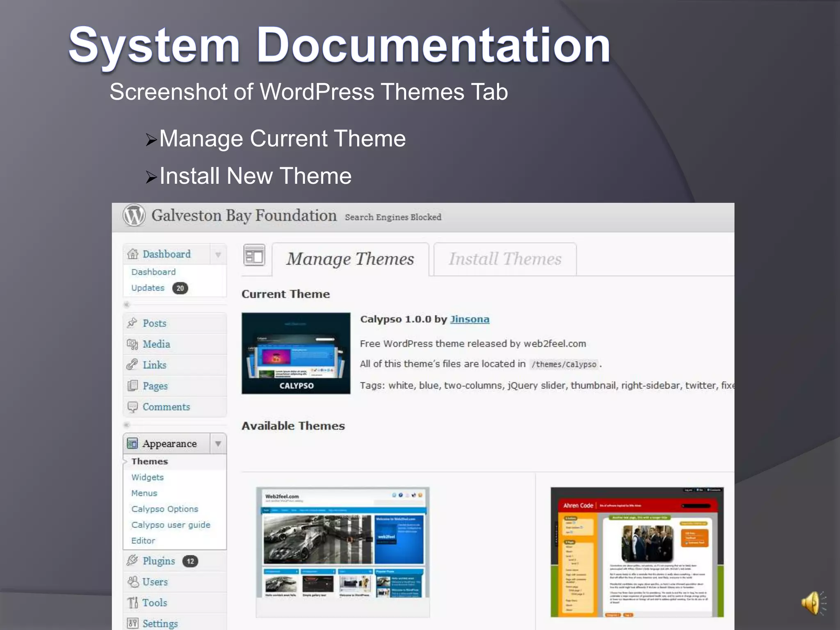Click the Available Themes heading
The width and height of the screenshot is (840, 630).
[x=293, y=426]
